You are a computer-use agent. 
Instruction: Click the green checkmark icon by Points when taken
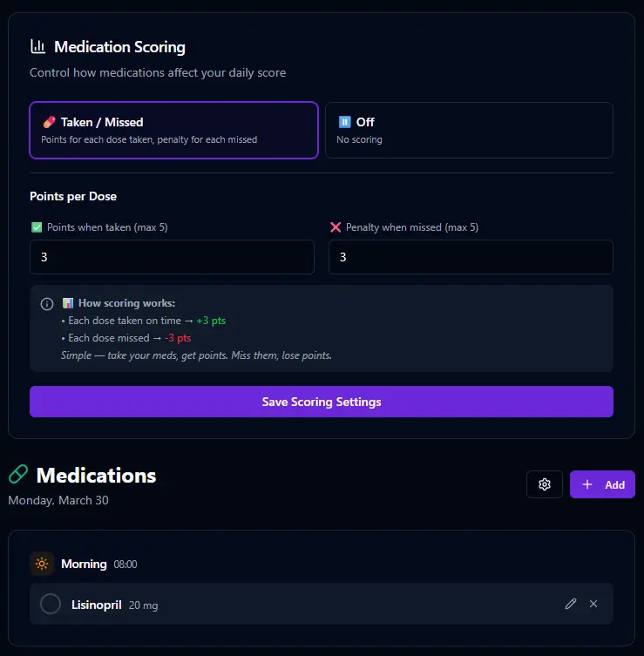point(37,227)
